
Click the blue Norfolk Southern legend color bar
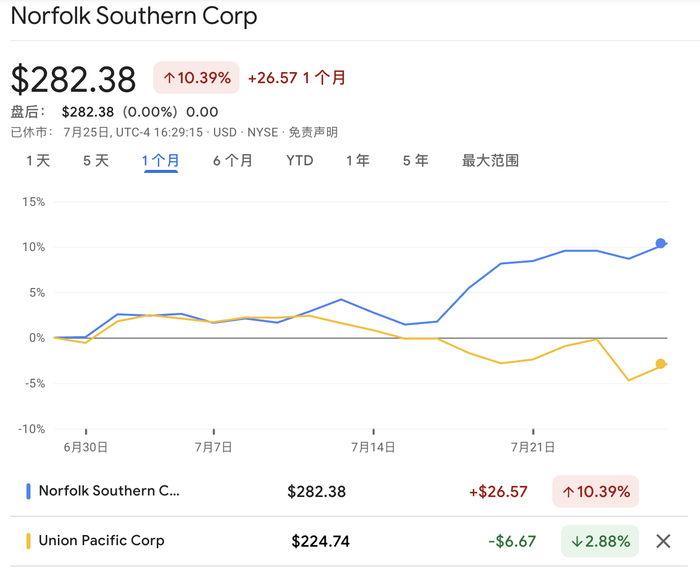[x=28, y=491]
